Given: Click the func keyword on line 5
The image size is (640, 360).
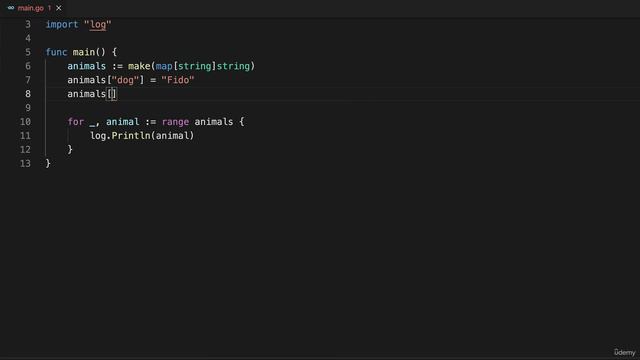Looking at the screenshot, I should coord(56,52).
